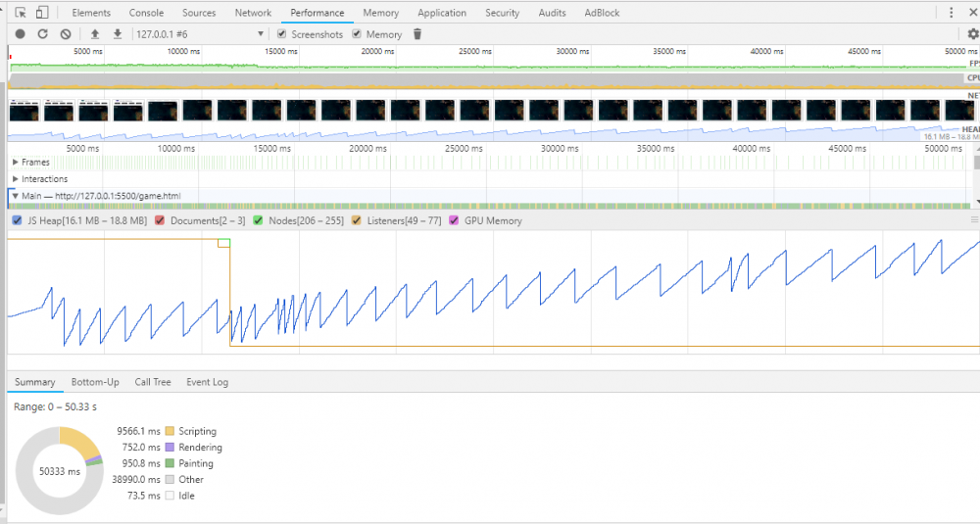The height and width of the screenshot is (524, 980).
Task: Toggle the Documents counter checkbox
Action: coord(160,220)
